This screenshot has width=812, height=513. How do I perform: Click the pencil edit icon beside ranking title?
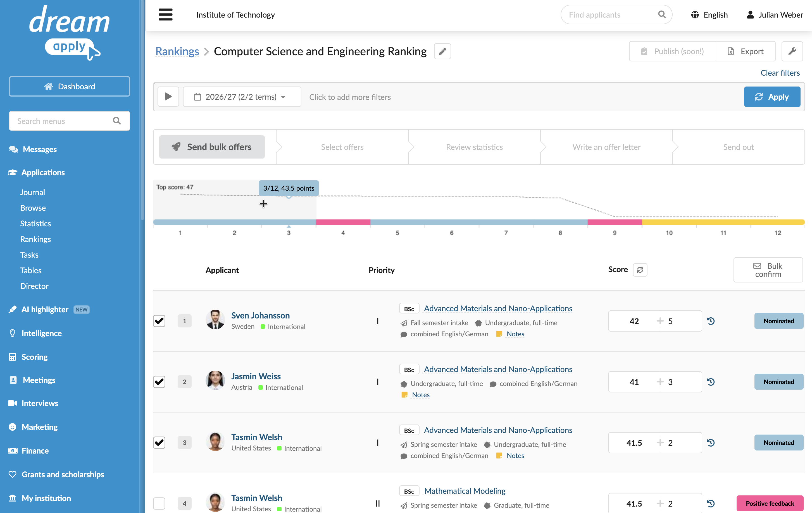click(442, 51)
